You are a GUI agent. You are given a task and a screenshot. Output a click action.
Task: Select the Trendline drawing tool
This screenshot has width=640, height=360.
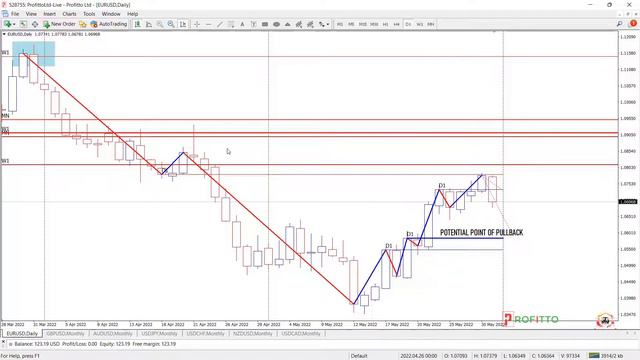220,24
